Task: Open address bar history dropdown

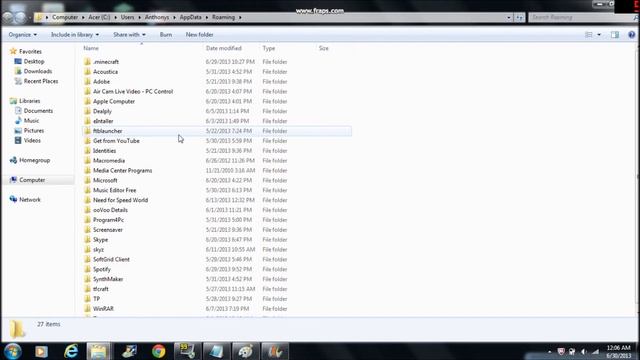Action: click(x=509, y=18)
